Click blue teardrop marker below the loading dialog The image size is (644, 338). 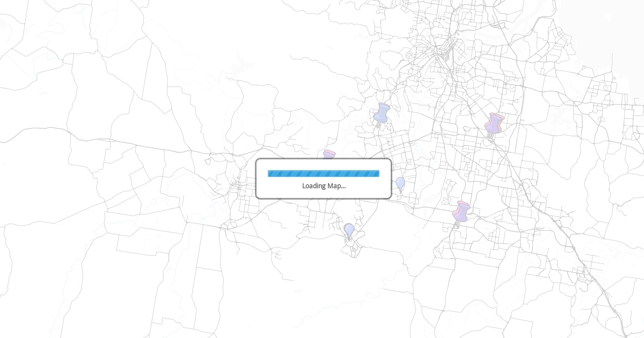[x=349, y=231]
